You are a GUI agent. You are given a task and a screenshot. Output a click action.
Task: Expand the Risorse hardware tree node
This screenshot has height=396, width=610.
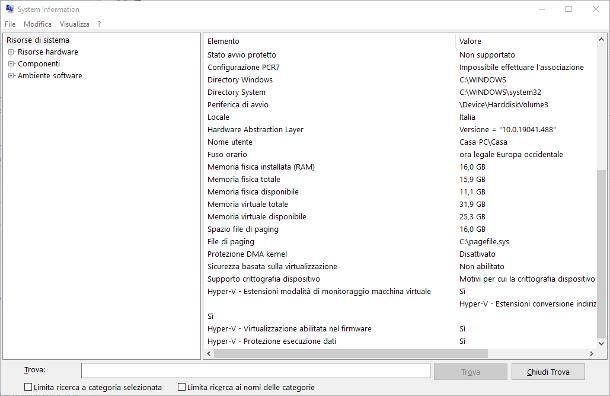coord(11,52)
